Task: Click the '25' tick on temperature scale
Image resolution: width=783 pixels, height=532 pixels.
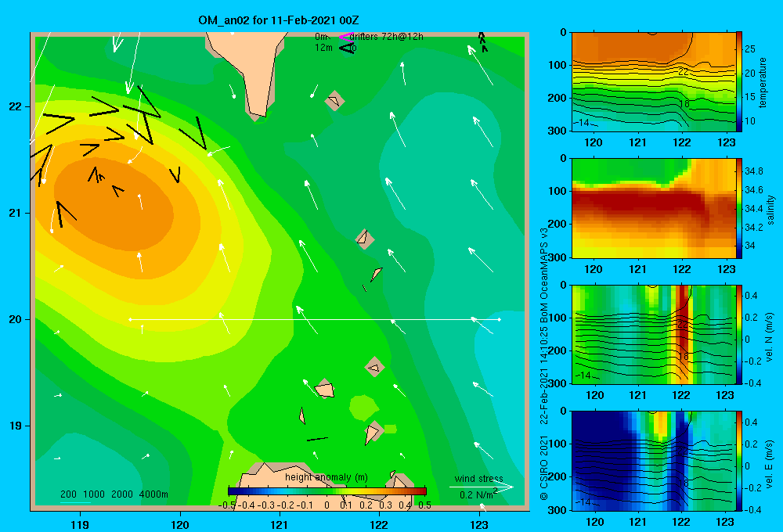Action: click(750, 49)
